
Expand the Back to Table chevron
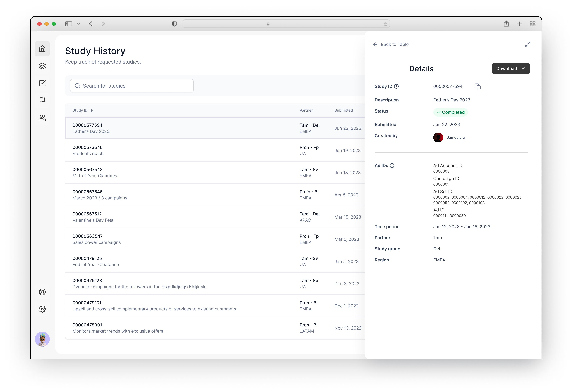[x=375, y=44]
